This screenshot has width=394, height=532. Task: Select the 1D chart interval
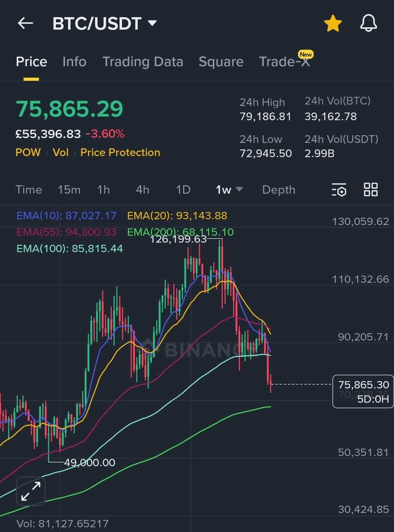(183, 190)
